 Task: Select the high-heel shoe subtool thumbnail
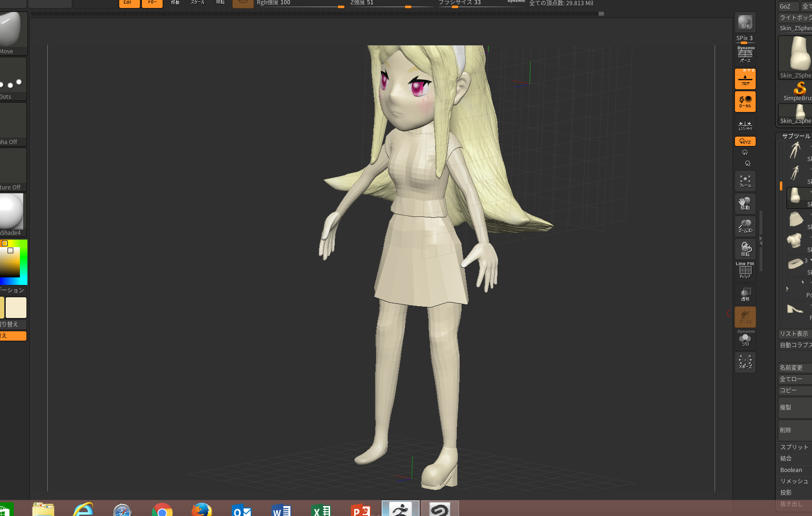point(795,310)
